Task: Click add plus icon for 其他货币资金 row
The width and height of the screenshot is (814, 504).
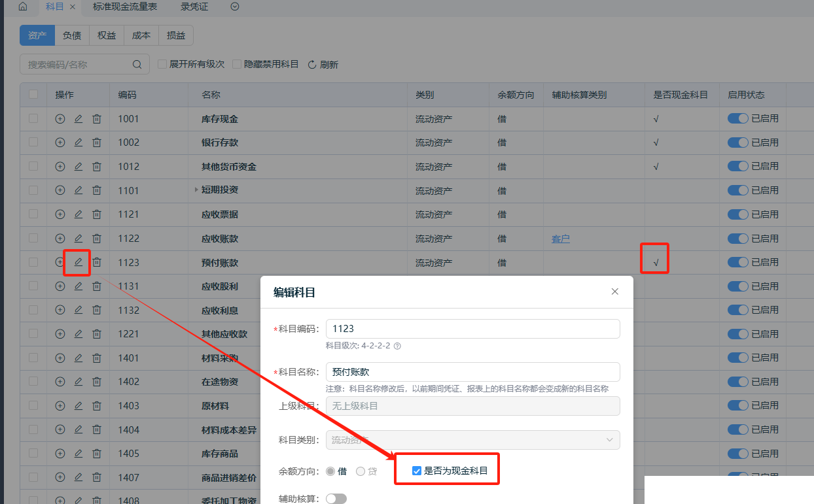Action: tap(60, 167)
